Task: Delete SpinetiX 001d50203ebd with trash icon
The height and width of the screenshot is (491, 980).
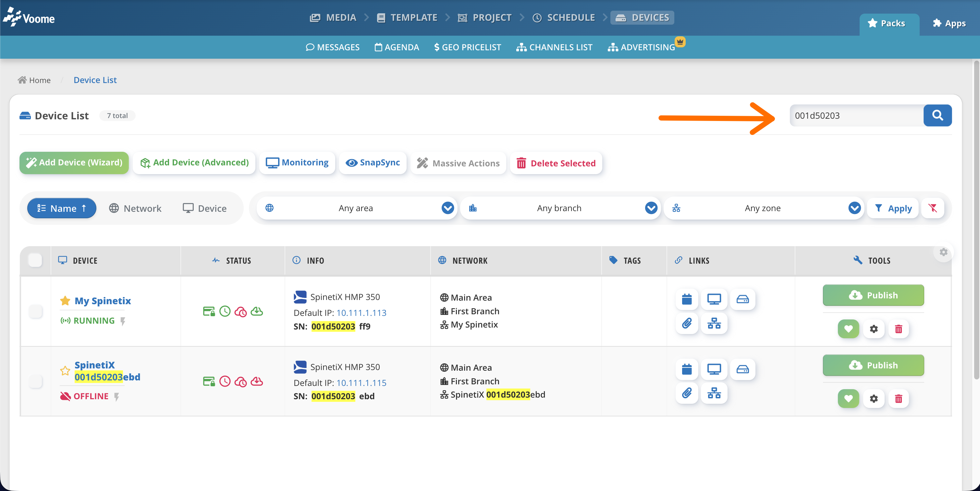Action: click(899, 399)
